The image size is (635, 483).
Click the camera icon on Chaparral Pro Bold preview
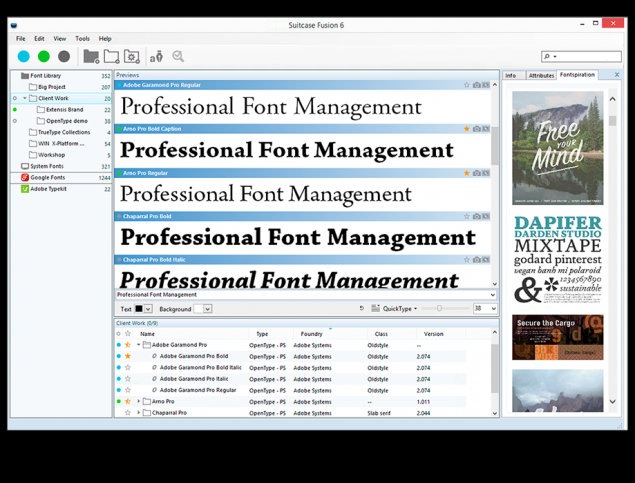tap(477, 217)
